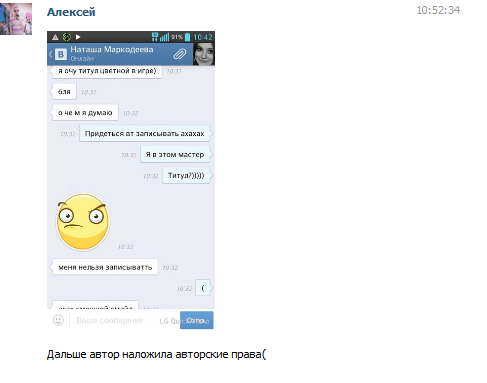The height and width of the screenshot is (383, 487).
Task: Focus the 'Ваше сообщение' input field
Action: (110, 320)
